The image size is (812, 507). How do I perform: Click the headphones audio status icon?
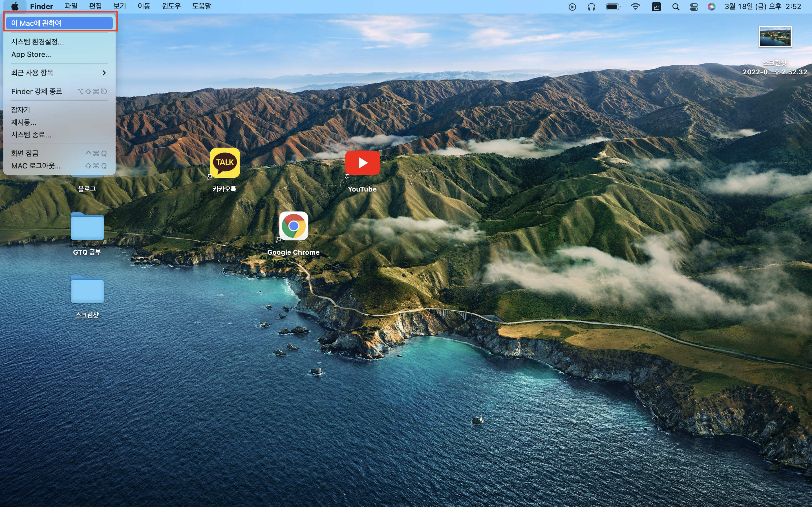point(591,7)
